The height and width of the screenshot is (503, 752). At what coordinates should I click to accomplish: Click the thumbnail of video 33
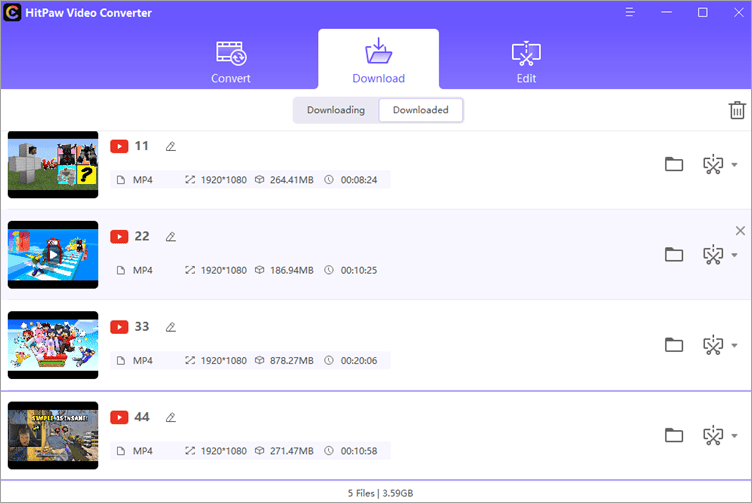tap(53, 345)
